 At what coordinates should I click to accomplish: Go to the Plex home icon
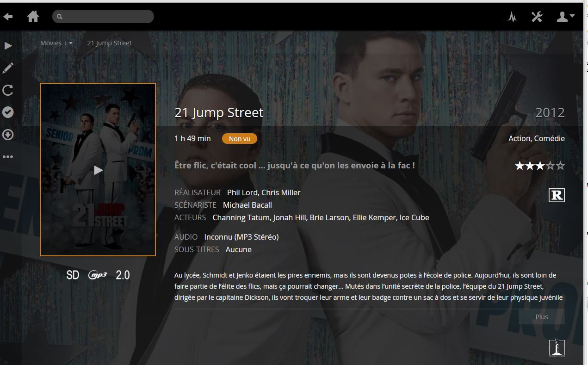click(33, 17)
